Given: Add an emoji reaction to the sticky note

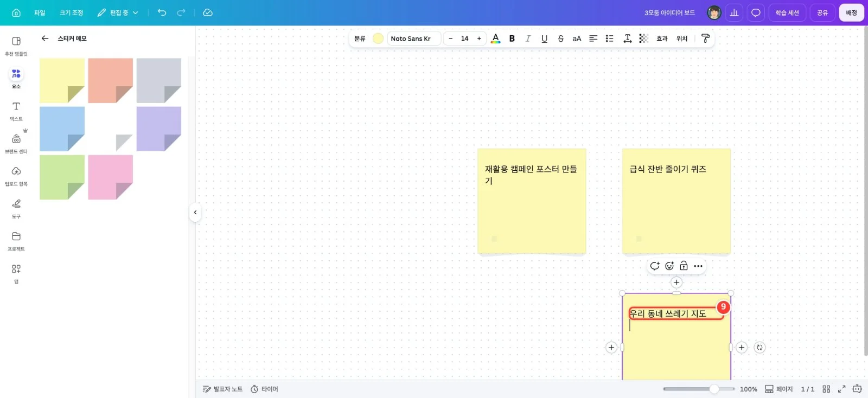Looking at the screenshot, I should coord(669,266).
